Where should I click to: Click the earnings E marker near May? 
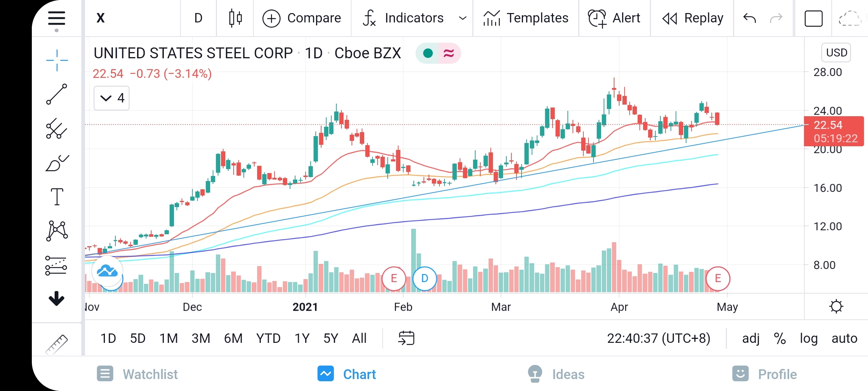pyautogui.click(x=718, y=278)
